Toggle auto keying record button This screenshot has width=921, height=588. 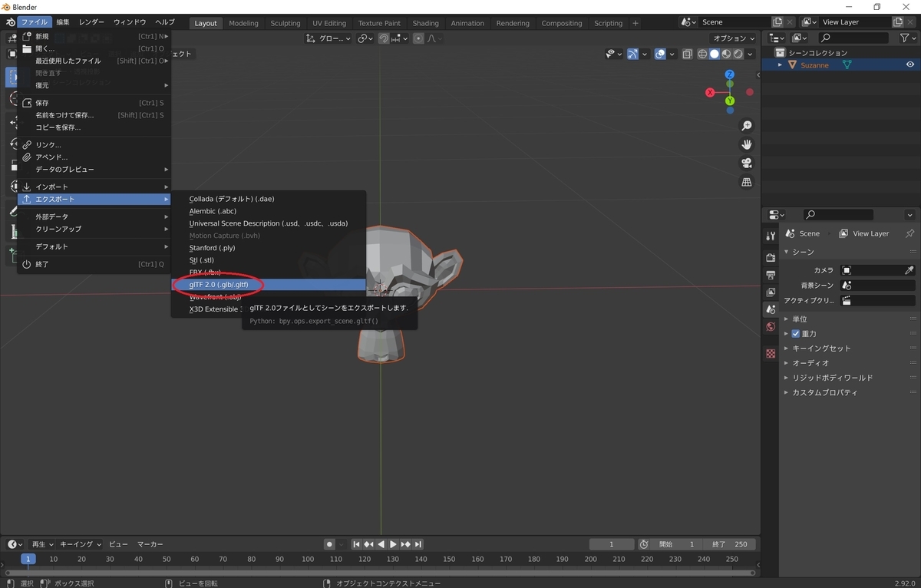point(329,544)
